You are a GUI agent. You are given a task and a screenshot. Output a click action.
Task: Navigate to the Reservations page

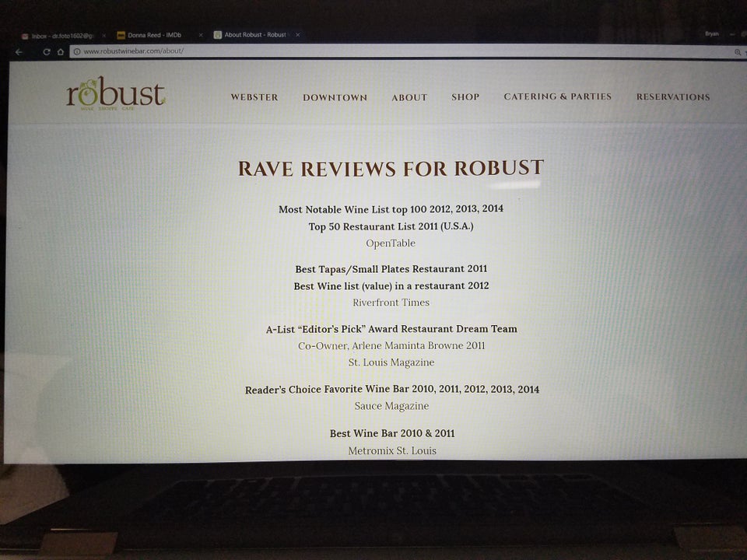click(673, 96)
